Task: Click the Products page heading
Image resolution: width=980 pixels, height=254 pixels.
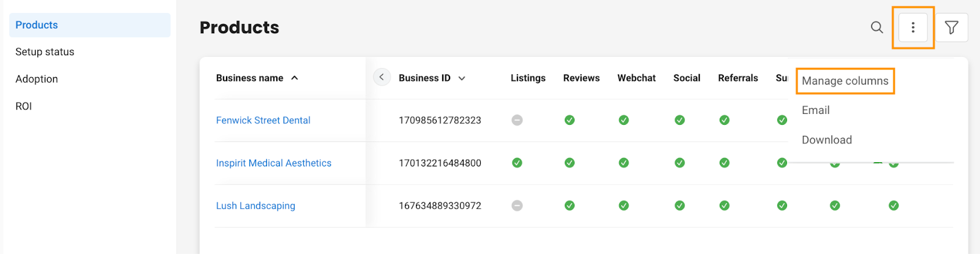Action: point(239,28)
